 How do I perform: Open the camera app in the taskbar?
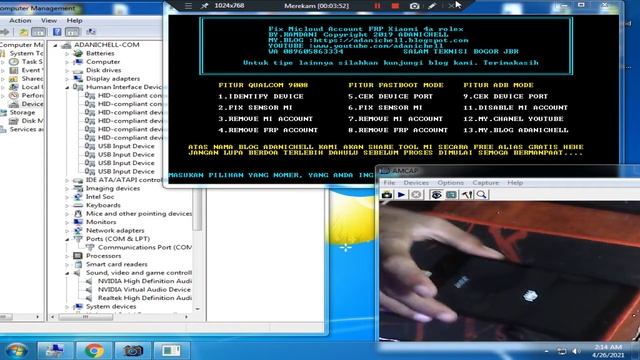(x=133, y=351)
